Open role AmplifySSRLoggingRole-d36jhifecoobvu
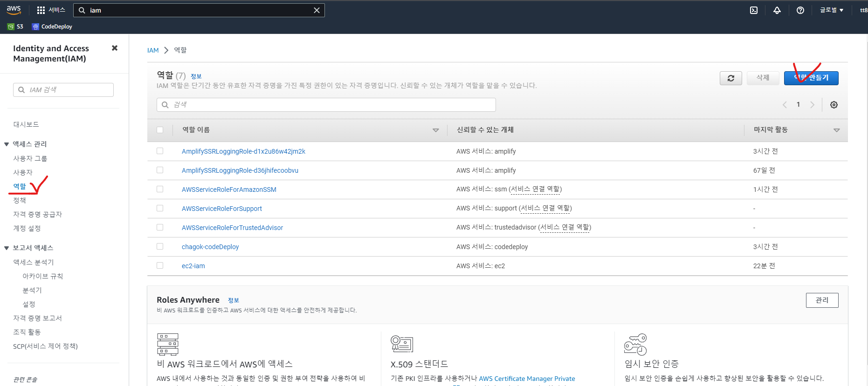Image resolution: width=868 pixels, height=386 pixels. pos(240,170)
